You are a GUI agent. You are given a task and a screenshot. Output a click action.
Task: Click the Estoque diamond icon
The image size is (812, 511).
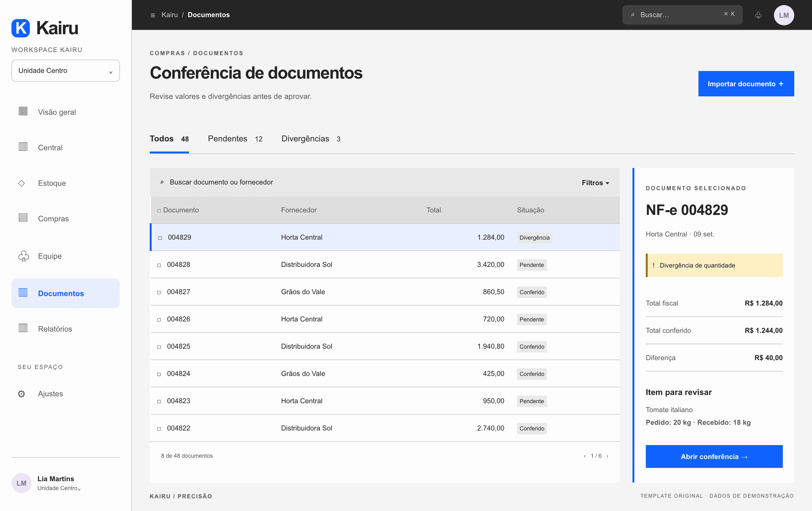click(22, 183)
